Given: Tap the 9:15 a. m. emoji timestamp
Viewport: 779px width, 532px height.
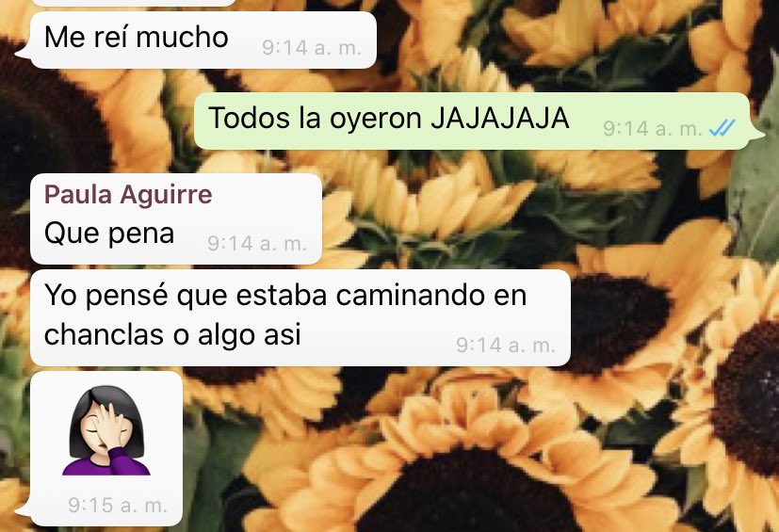Looking at the screenshot, I should click(x=118, y=506).
